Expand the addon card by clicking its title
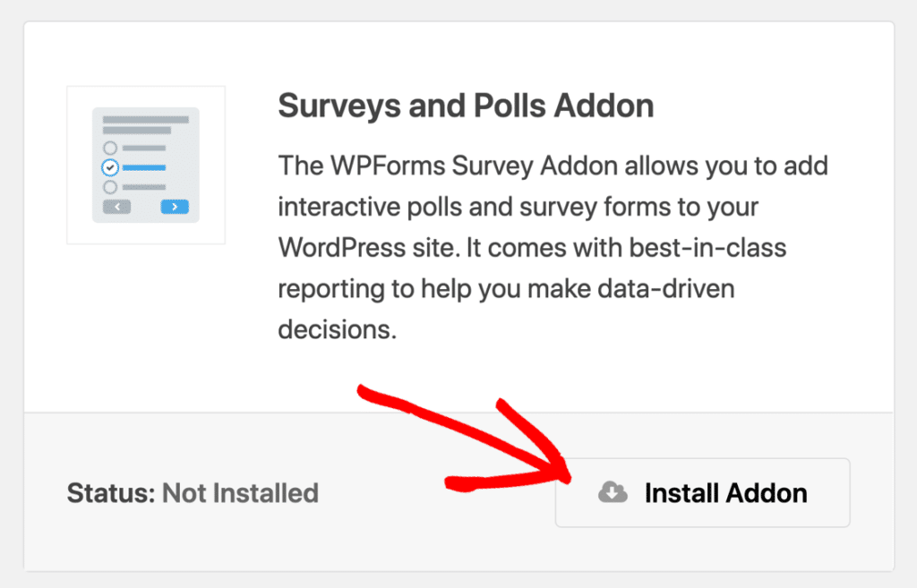917x588 pixels. 466,106
